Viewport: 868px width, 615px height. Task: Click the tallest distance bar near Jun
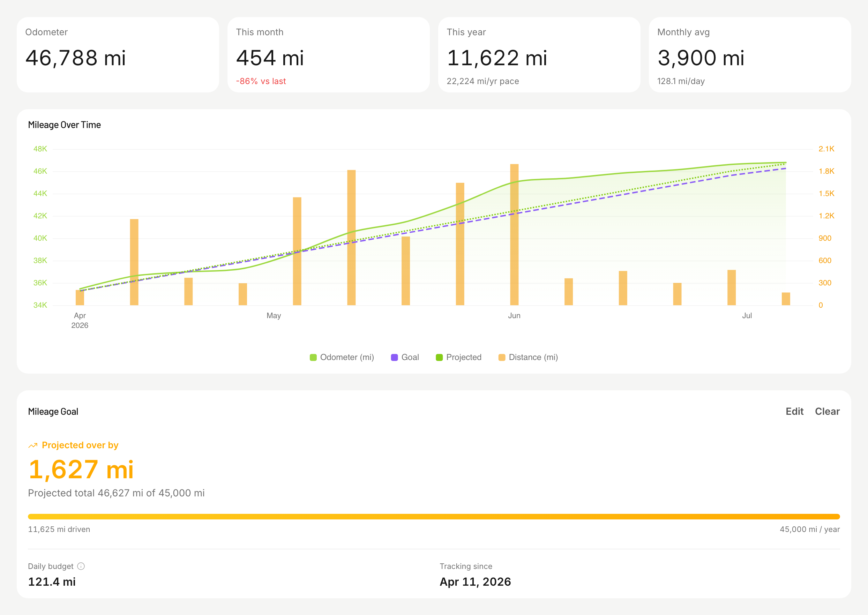pos(514,234)
